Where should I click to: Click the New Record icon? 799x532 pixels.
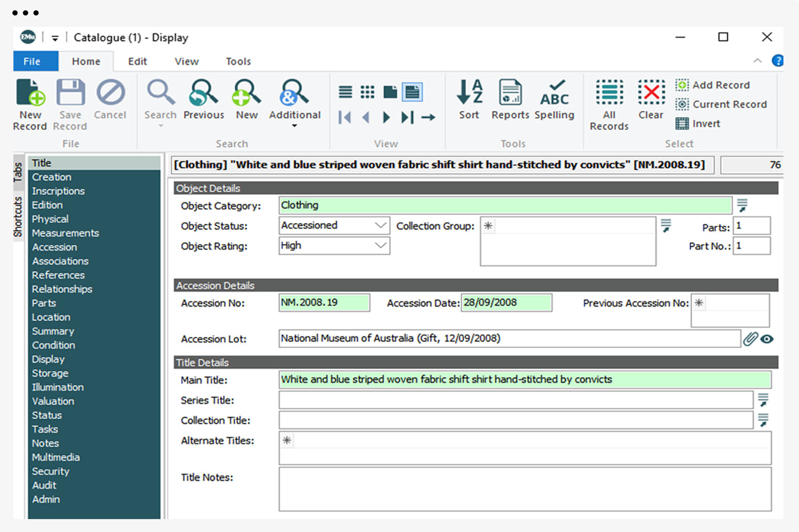click(30, 93)
